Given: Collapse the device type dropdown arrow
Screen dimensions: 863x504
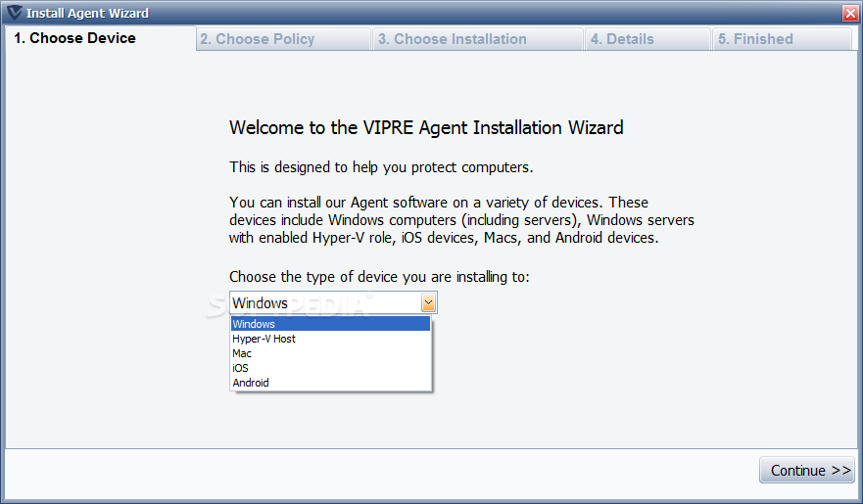Looking at the screenshot, I should click(x=428, y=302).
